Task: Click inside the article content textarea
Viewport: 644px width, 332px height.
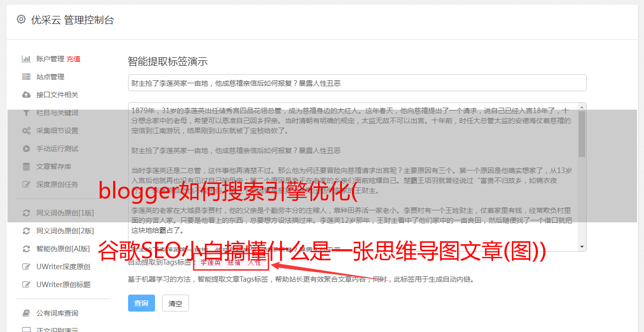Action: point(353,176)
